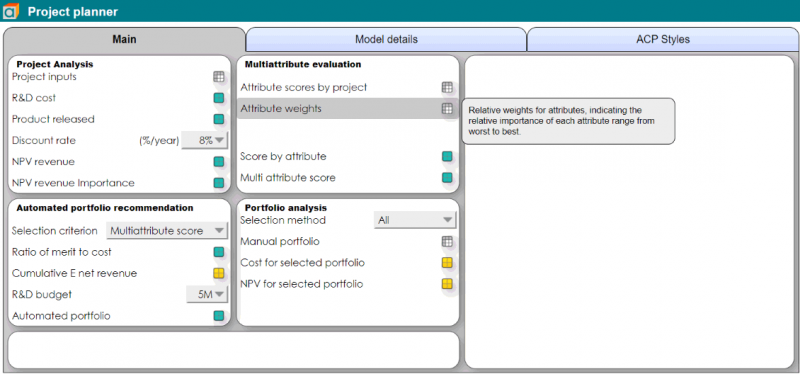Click the Ratio of merit to cost label
The width and height of the screenshot is (800, 374).
(x=62, y=252)
